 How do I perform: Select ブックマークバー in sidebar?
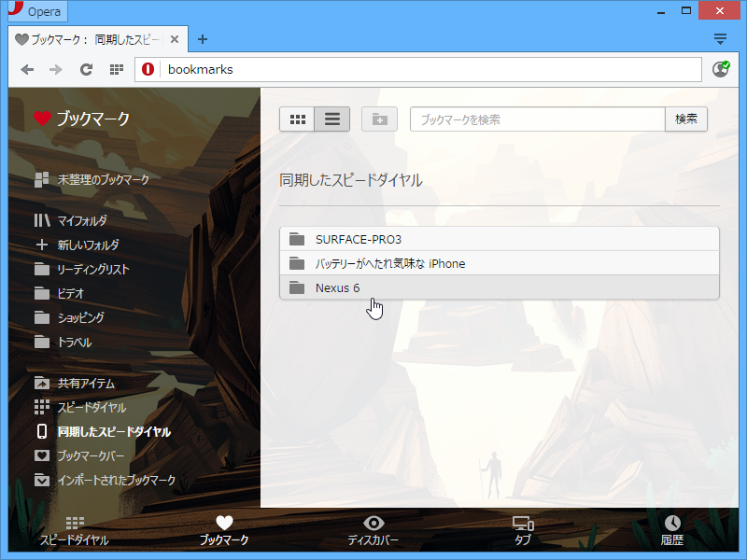(x=79, y=455)
